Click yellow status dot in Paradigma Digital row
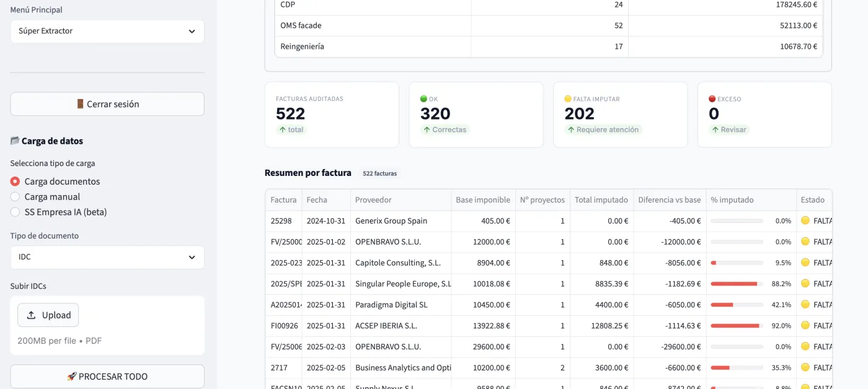Screen dimensions: 868x389 tap(805, 305)
